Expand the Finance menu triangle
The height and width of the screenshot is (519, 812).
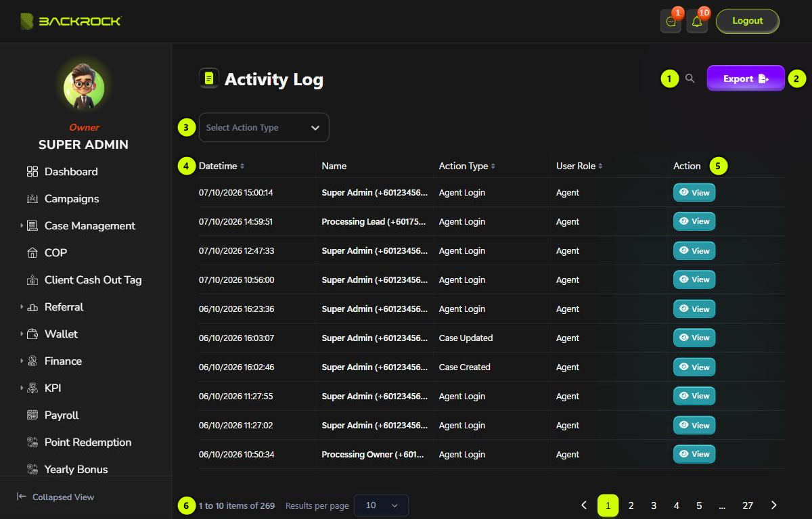pyautogui.click(x=22, y=361)
